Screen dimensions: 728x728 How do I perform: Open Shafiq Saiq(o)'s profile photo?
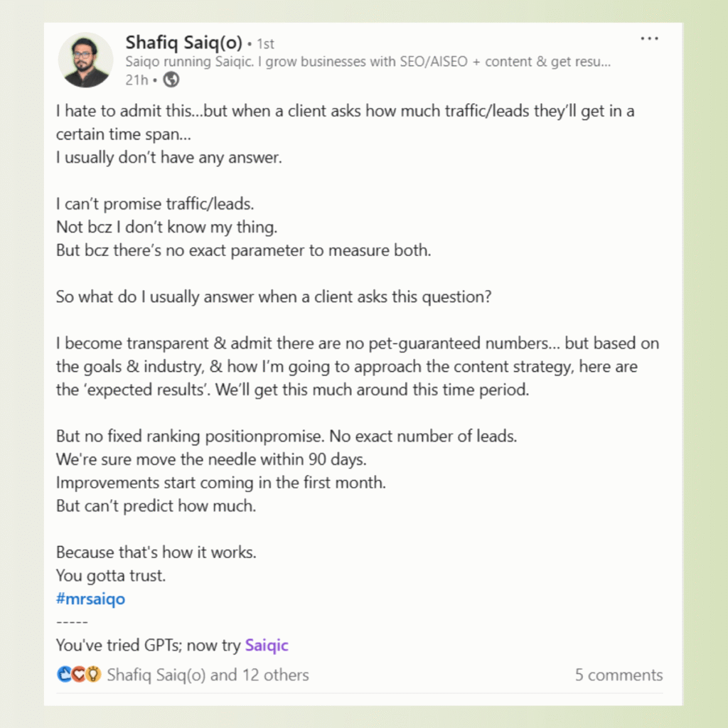click(x=85, y=60)
